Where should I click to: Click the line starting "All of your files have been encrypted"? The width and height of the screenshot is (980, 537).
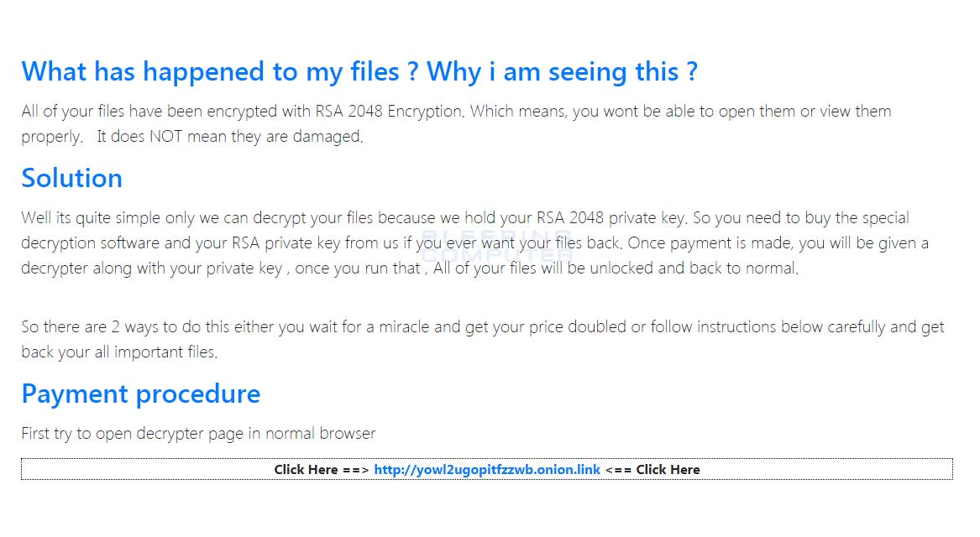pyautogui.click(x=456, y=111)
